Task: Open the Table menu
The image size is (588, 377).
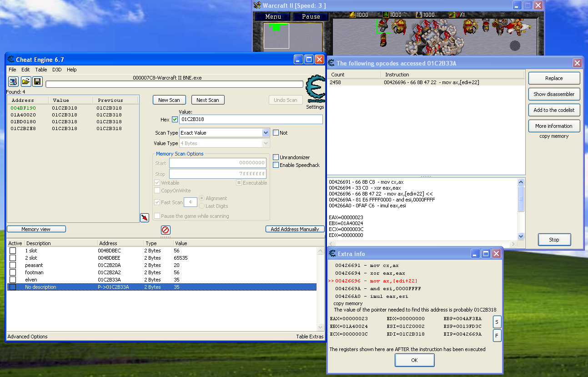Action: click(41, 70)
